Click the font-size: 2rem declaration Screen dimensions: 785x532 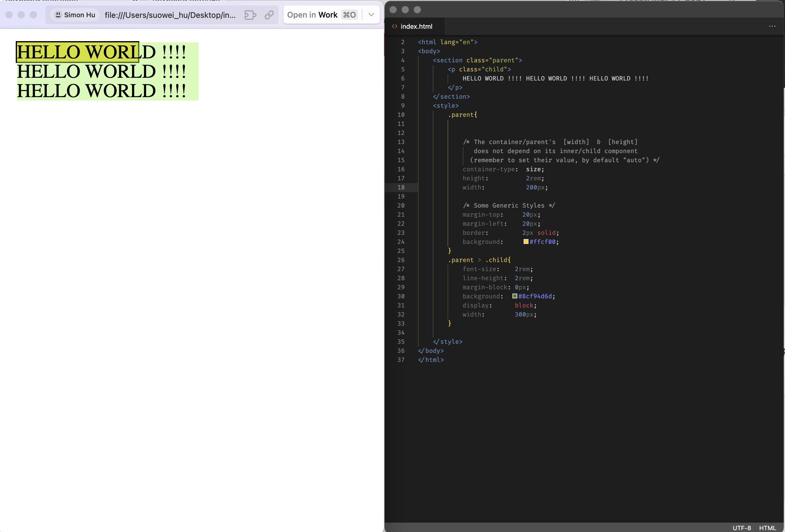(498, 269)
